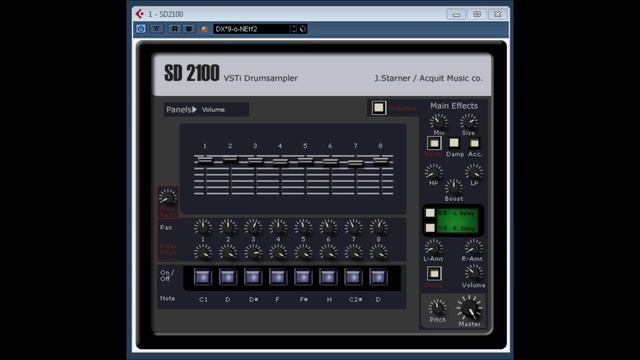Image resolution: width=640 pixels, height=360 pixels.
Task: Click the channel 7 volume fader
Action: coord(356,163)
